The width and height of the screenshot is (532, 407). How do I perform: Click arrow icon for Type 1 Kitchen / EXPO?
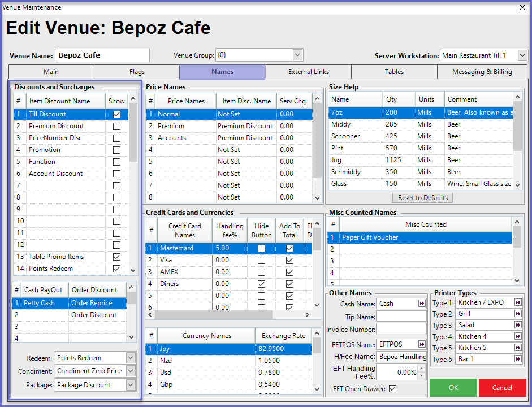pyautogui.click(x=518, y=302)
